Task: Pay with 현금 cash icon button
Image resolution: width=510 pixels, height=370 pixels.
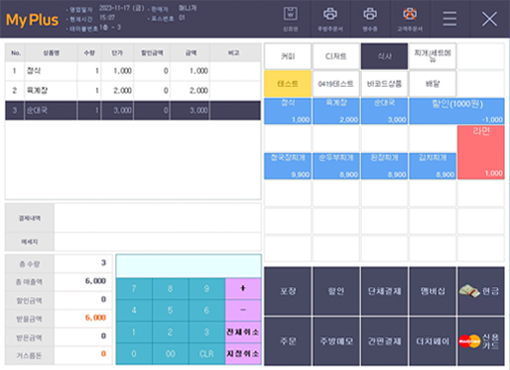Action: (x=481, y=291)
